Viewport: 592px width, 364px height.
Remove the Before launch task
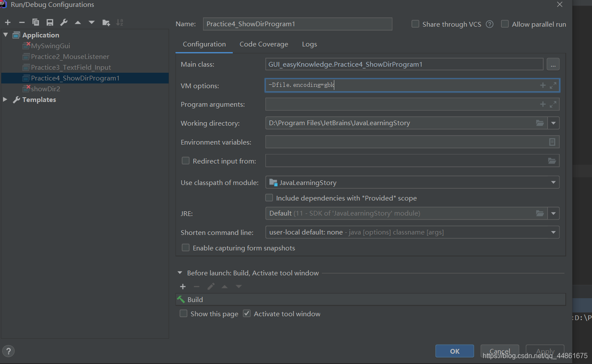pyautogui.click(x=197, y=287)
